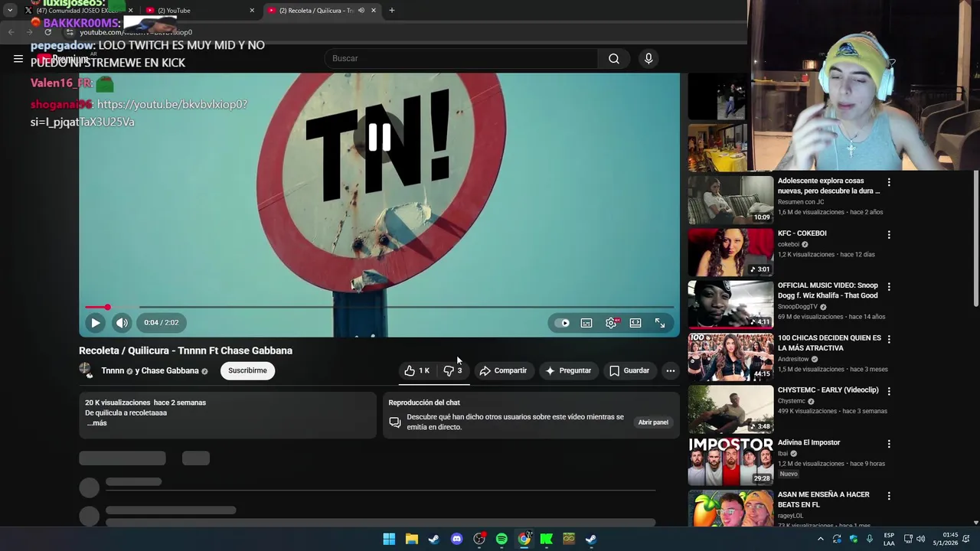
Task: Click the search magnifier button
Action: pos(614,58)
